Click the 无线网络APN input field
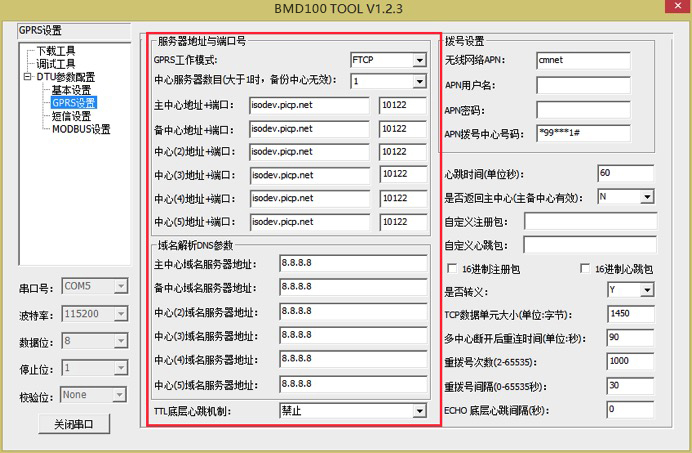This screenshot has width=692, height=453. point(582,60)
